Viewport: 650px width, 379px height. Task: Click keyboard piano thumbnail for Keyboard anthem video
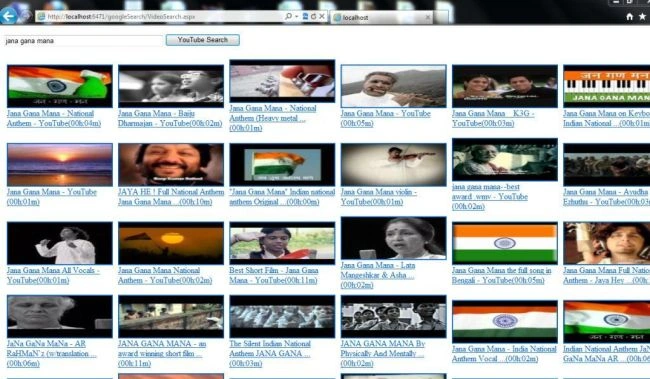click(x=606, y=86)
